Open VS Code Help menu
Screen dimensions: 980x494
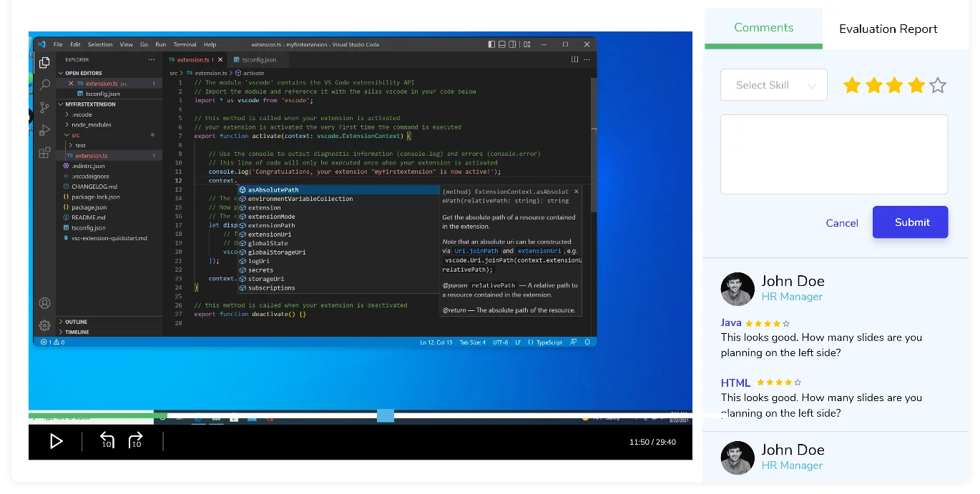[210, 44]
